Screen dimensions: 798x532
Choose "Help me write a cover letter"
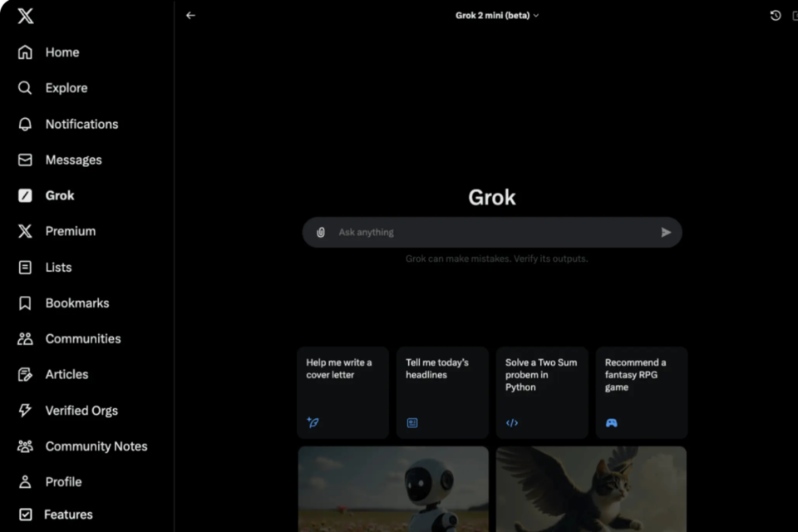click(x=342, y=392)
